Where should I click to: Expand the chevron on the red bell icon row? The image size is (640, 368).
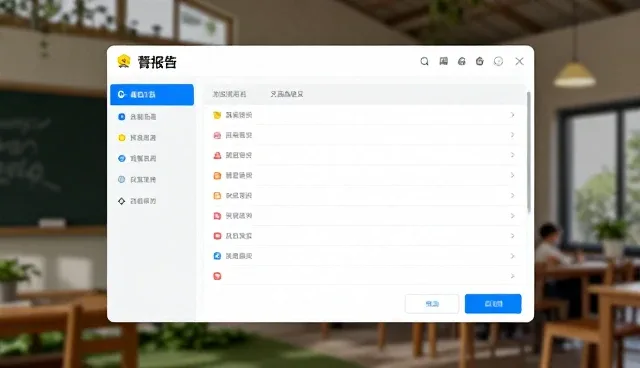[x=512, y=155]
